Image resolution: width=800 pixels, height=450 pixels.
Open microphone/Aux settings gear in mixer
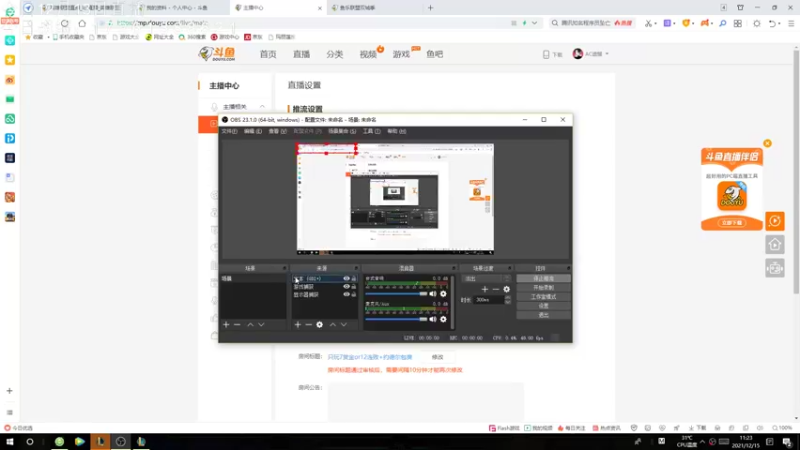(443, 319)
